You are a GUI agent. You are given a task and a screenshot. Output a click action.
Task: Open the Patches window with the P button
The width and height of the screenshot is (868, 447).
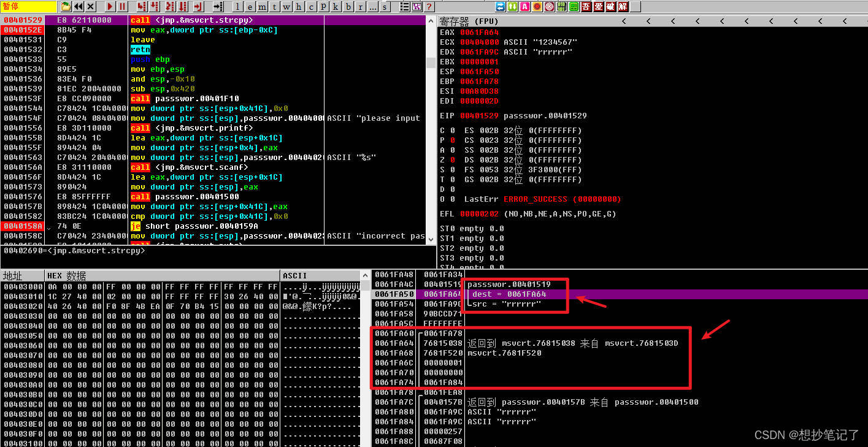(323, 7)
